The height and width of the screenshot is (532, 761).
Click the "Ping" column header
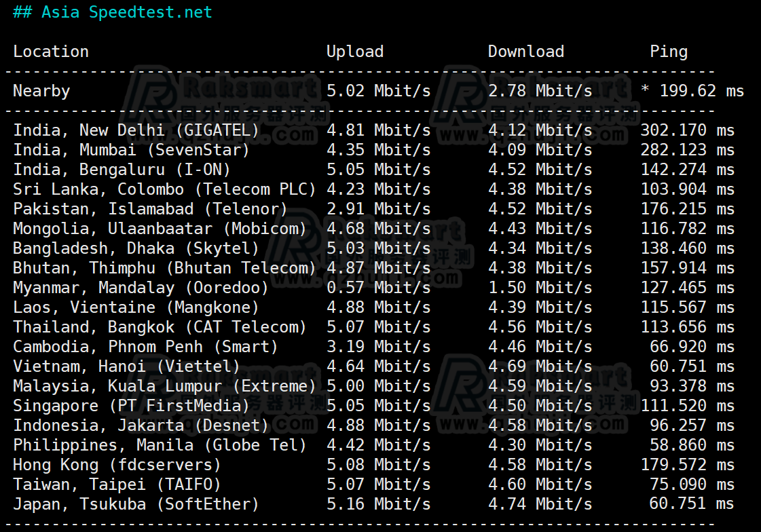point(669,52)
